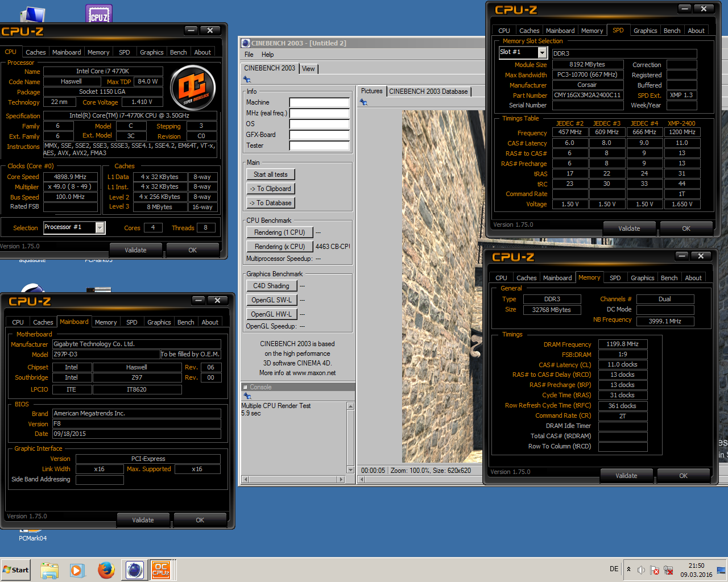Viewport: 728px width, 582px height.
Task: Open Memory tab in the CPU-Z Mainboard window
Action: point(106,322)
